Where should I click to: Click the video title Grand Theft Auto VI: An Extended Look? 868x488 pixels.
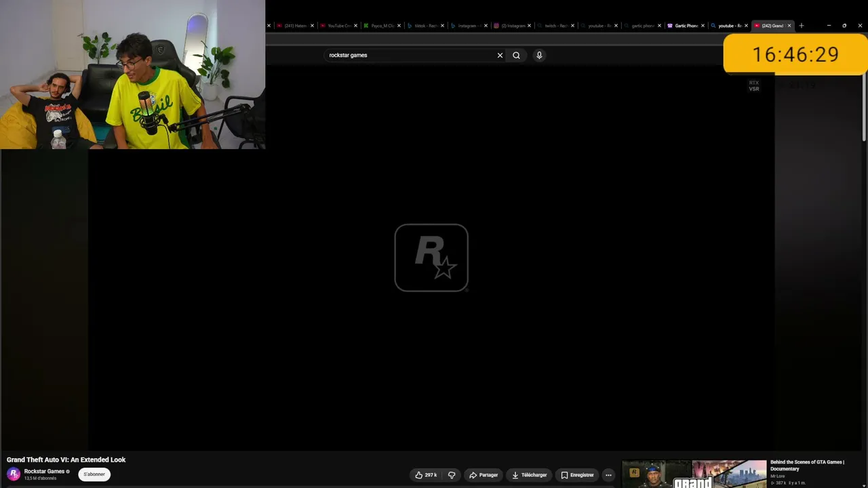[66, 460]
